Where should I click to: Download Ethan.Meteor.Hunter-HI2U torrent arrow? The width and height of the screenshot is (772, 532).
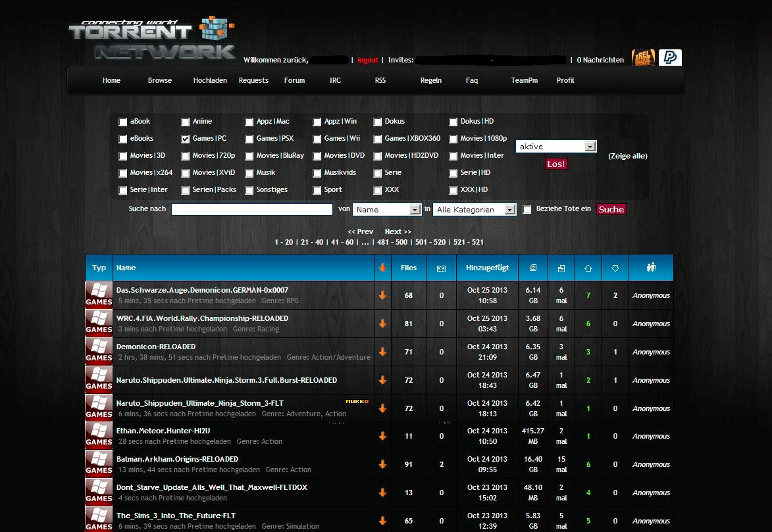point(382,436)
